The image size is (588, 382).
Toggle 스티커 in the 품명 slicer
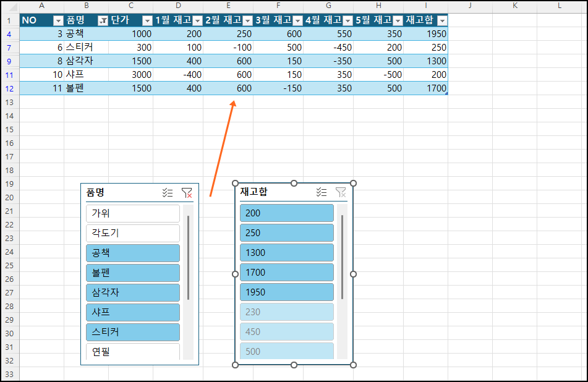(x=133, y=332)
